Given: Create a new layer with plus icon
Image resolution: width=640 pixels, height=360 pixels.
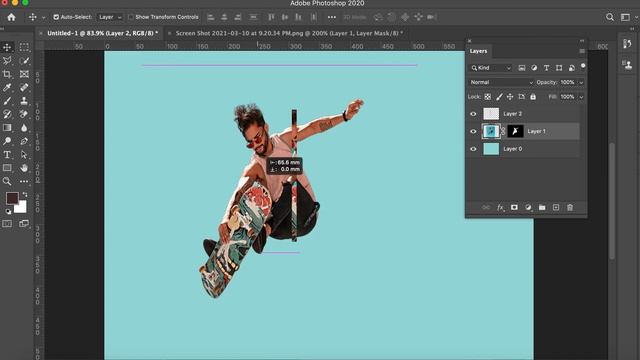Looking at the screenshot, I should coord(556,207).
